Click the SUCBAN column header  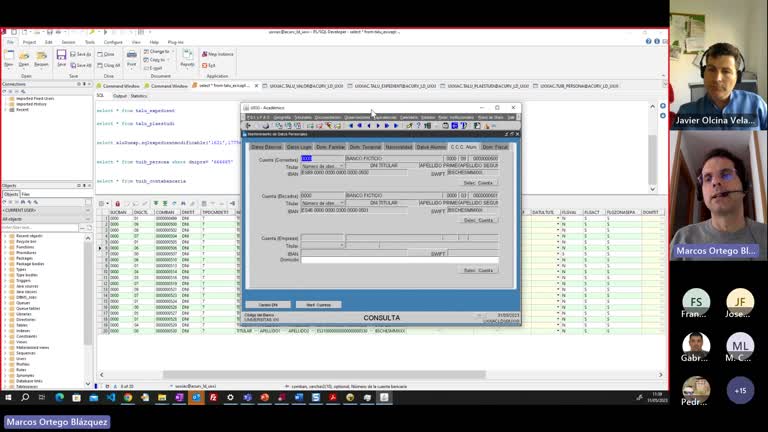(118, 212)
